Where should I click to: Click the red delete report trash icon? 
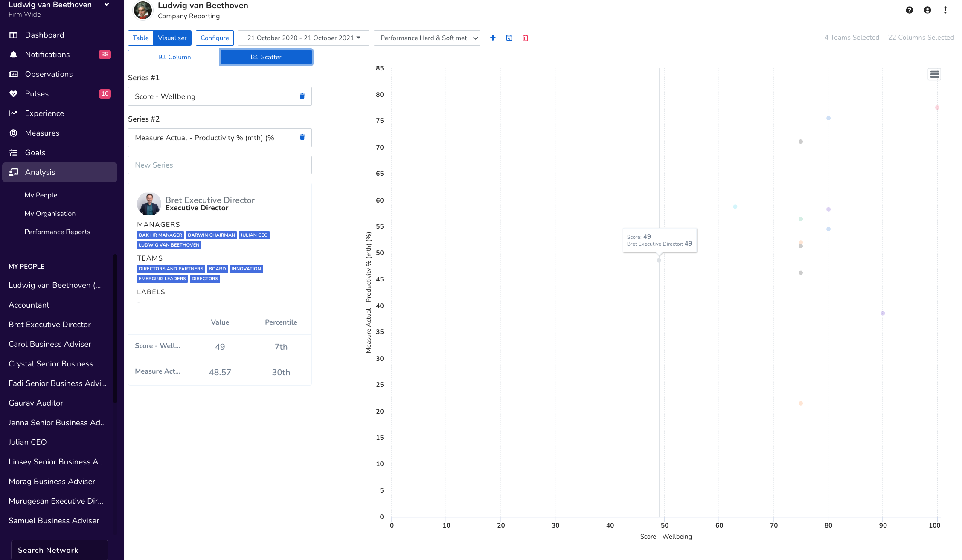525,38
